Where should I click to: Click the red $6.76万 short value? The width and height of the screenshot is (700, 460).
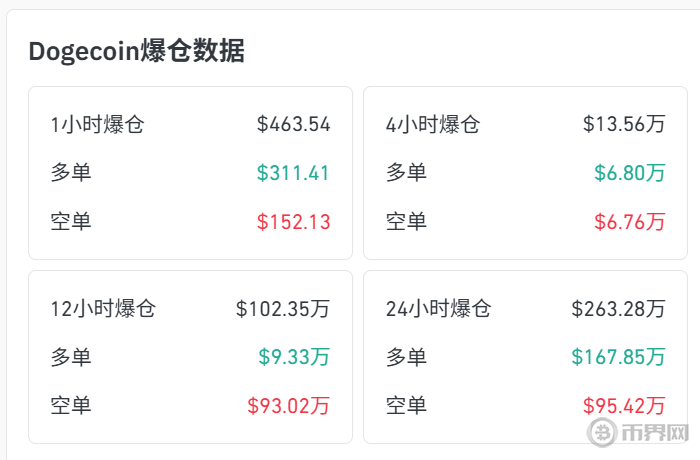click(629, 222)
